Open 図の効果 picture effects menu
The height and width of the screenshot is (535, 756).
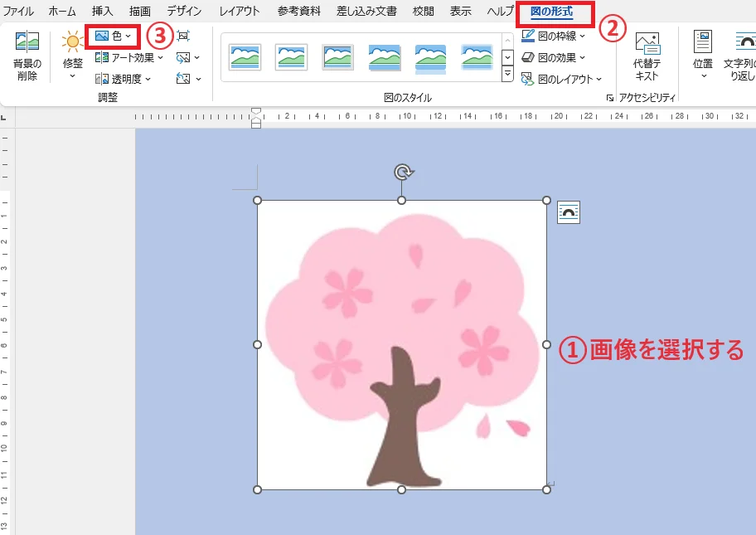554,58
